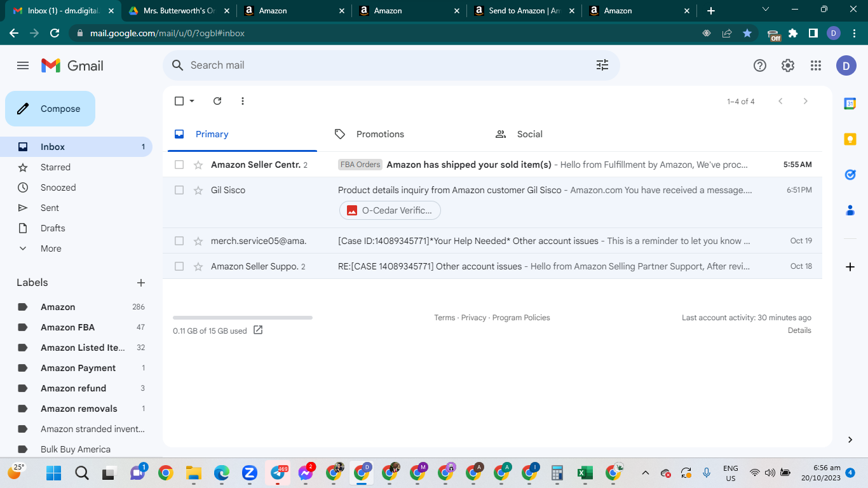Image resolution: width=868 pixels, height=488 pixels.
Task: Open the O-Cedar Verific... attachment chip
Action: tap(390, 210)
